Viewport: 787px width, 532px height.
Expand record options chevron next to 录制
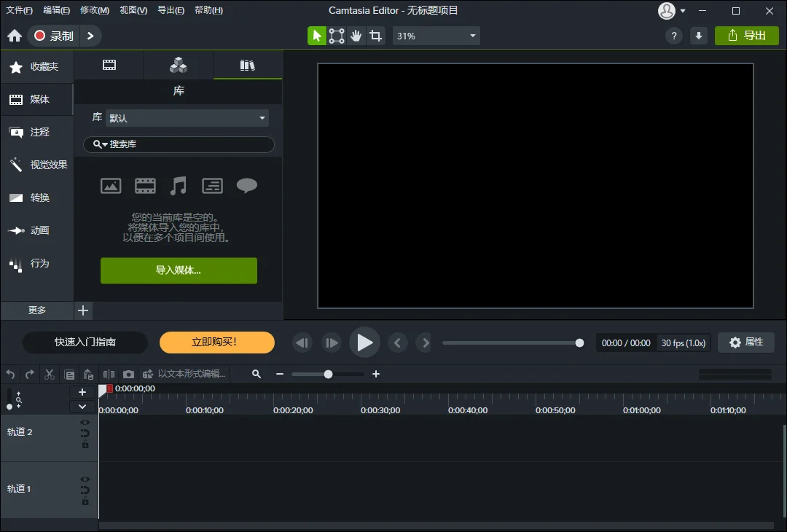coord(90,36)
